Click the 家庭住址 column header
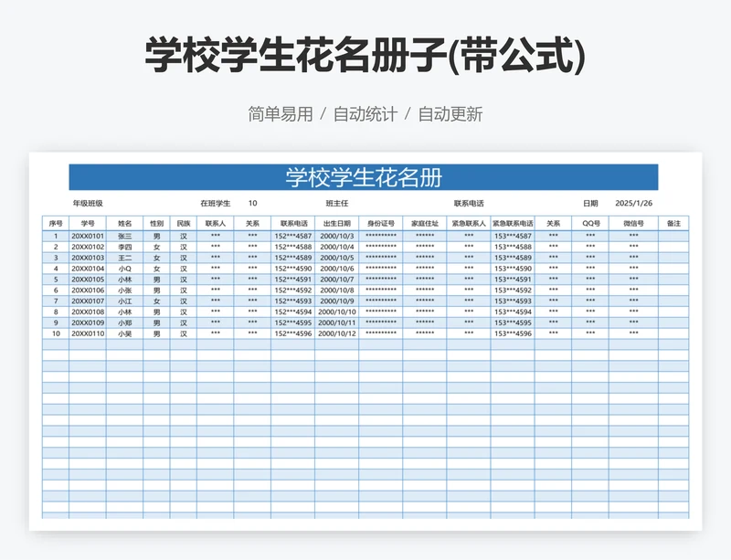731x560 pixels. [x=425, y=223]
